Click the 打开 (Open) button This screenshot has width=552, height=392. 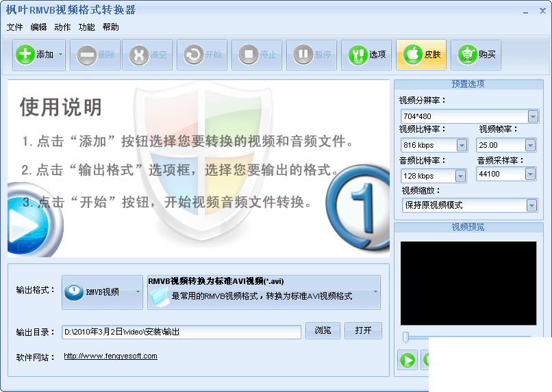pyautogui.click(x=363, y=330)
